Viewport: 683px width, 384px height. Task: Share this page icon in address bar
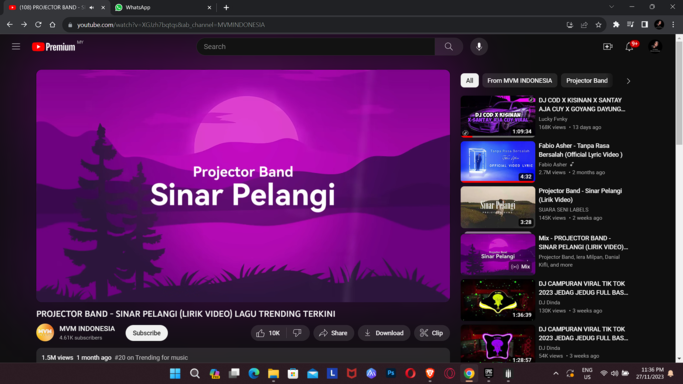pyautogui.click(x=584, y=25)
